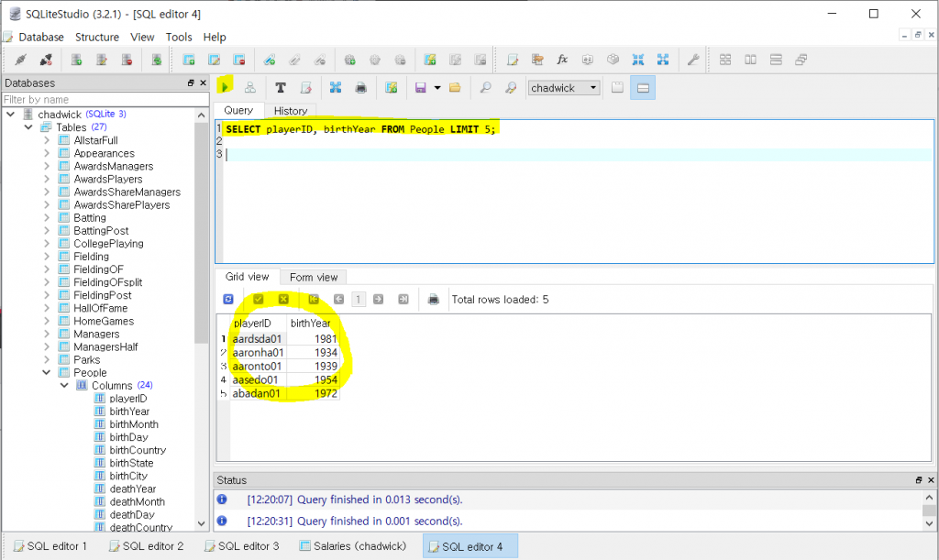Toggle results-below-query layout button
This screenshot has height=560, width=939.
click(x=643, y=88)
